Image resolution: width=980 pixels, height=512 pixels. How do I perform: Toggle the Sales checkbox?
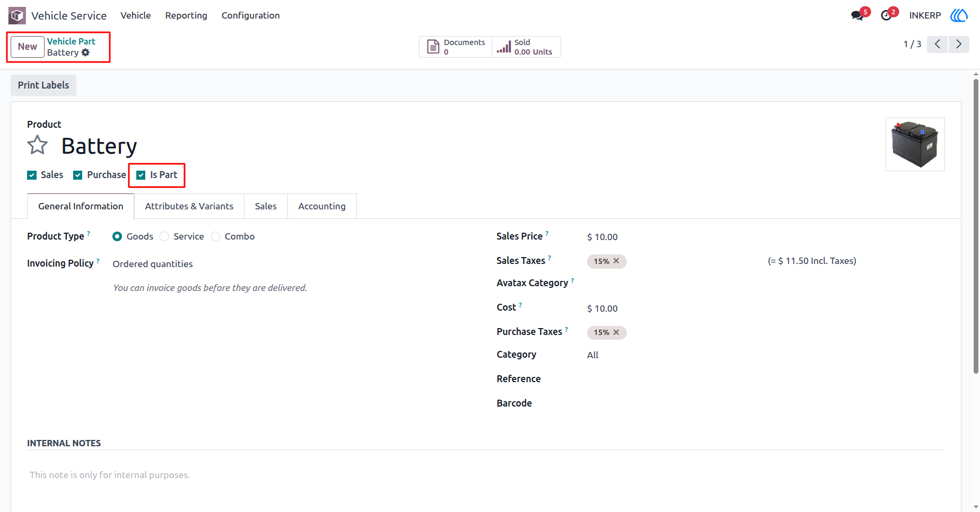point(32,175)
